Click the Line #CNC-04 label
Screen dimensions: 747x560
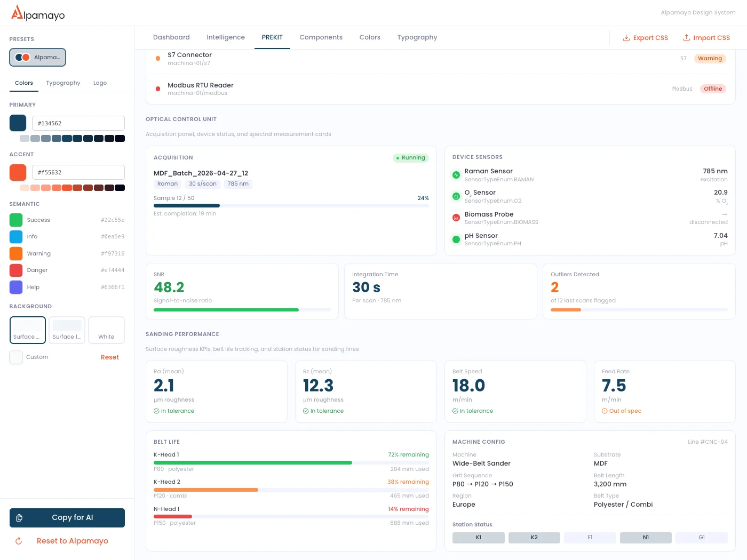click(708, 442)
